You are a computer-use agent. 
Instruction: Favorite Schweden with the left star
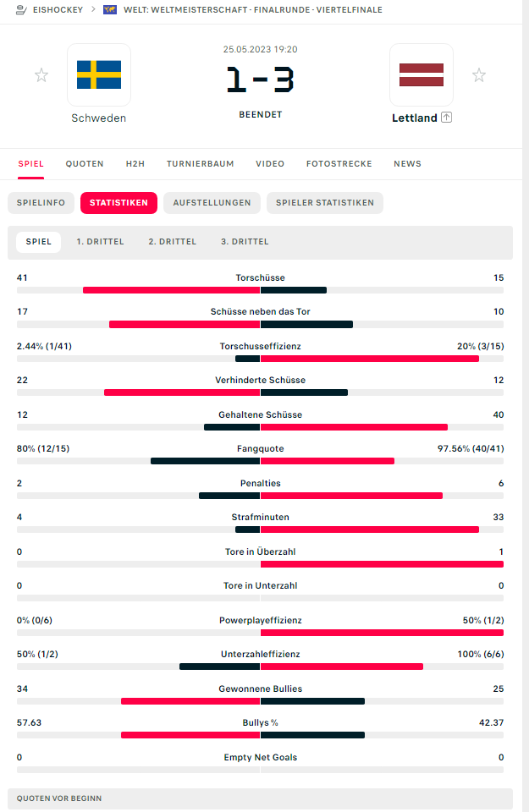(x=41, y=75)
